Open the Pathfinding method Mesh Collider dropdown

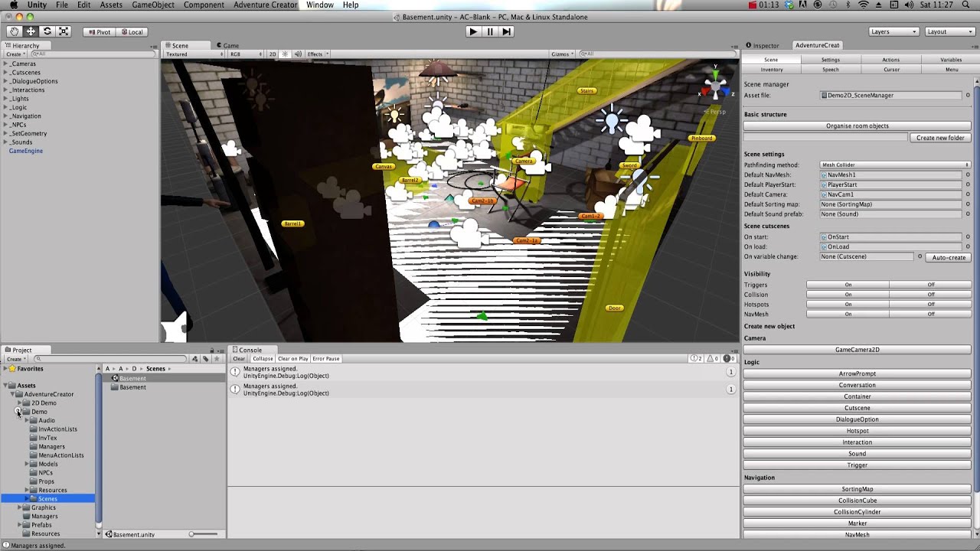coord(895,165)
